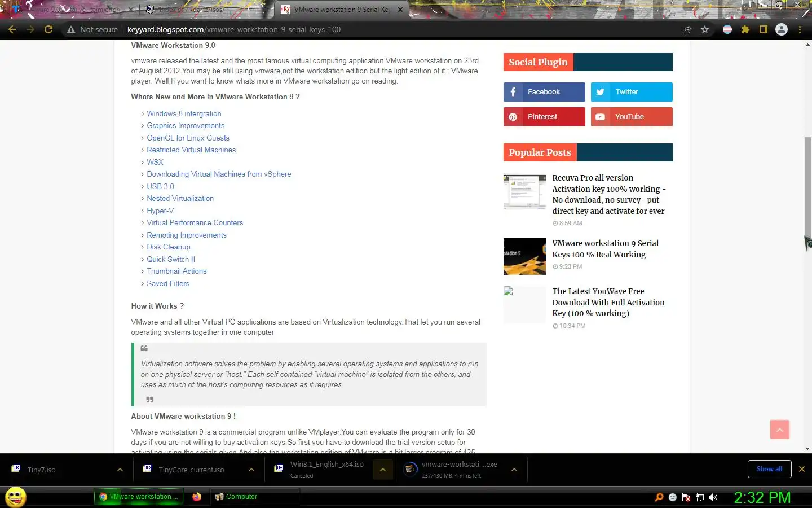Image resolution: width=812 pixels, height=508 pixels.
Task: Click the Windows 8 intergration list item
Action: tap(184, 113)
